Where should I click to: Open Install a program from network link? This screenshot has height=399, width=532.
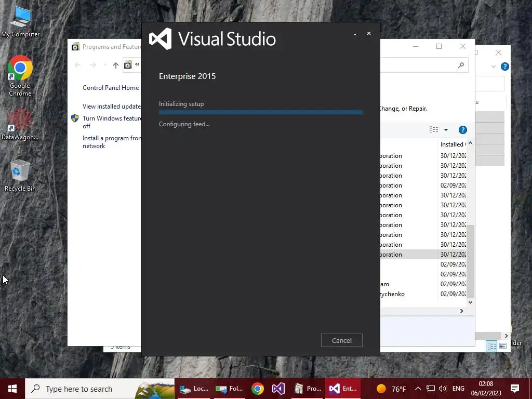click(112, 142)
